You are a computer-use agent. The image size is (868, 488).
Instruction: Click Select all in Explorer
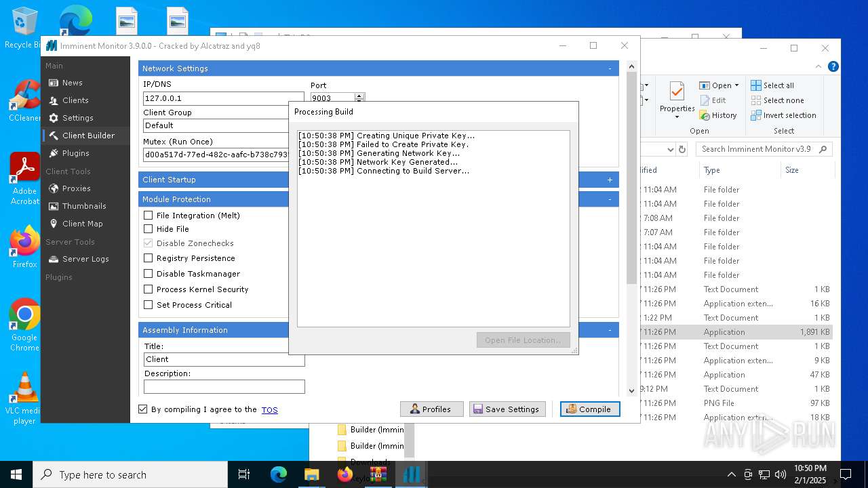tap(772, 85)
